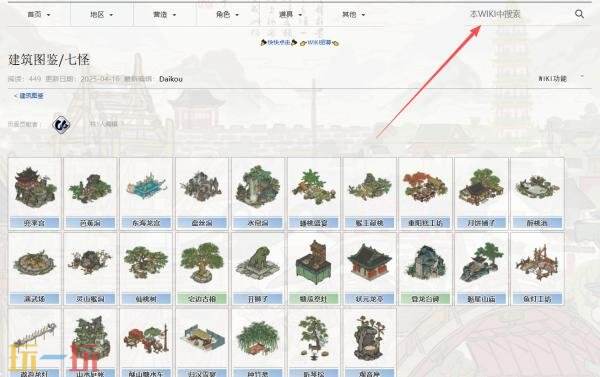This screenshot has width=600, height=377.
Task: Expand the WIKI功能 dropdown
Action: point(561,78)
